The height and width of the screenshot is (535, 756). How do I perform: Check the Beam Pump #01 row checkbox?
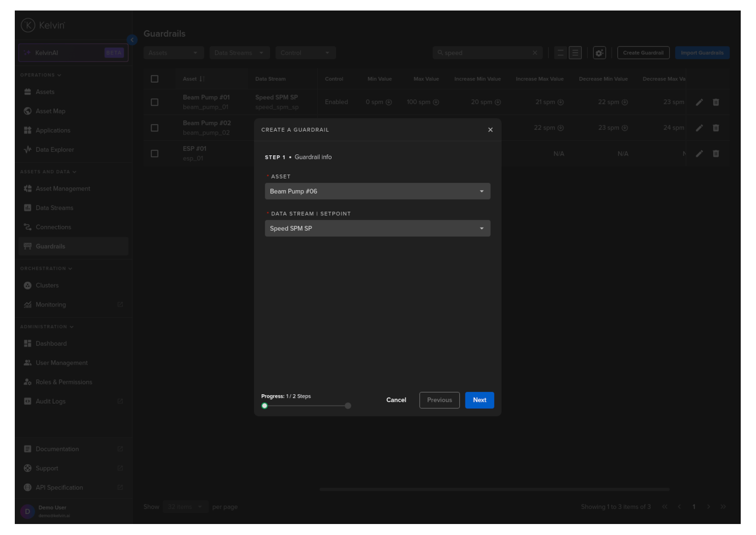pyautogui.click(x=155, y=102)
